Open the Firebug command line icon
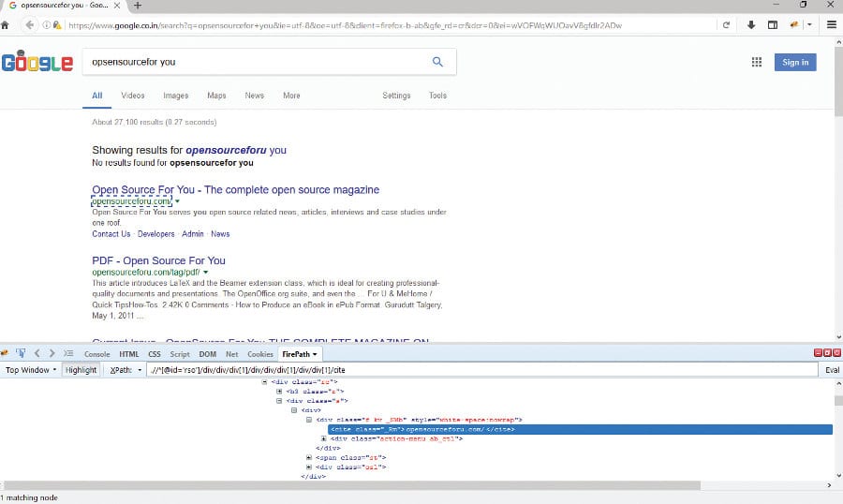Viewport: 843px width, 504px height. coord(68,353)
